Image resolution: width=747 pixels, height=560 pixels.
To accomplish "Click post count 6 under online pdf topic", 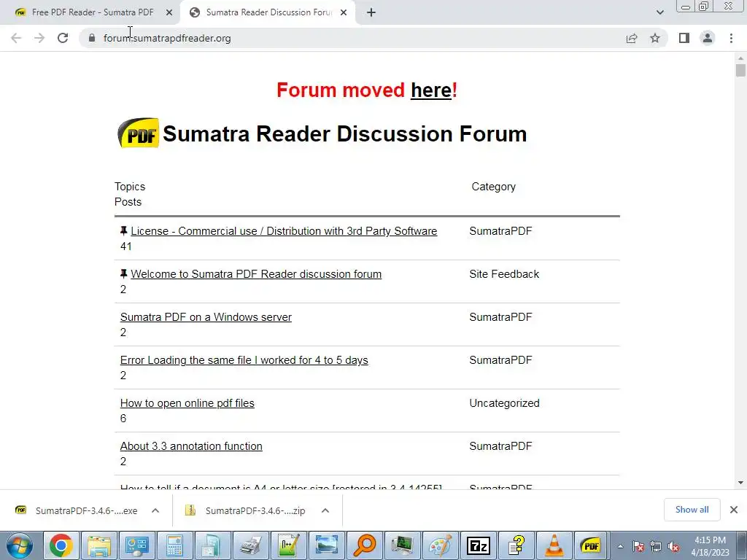I will tap(123, 419).
